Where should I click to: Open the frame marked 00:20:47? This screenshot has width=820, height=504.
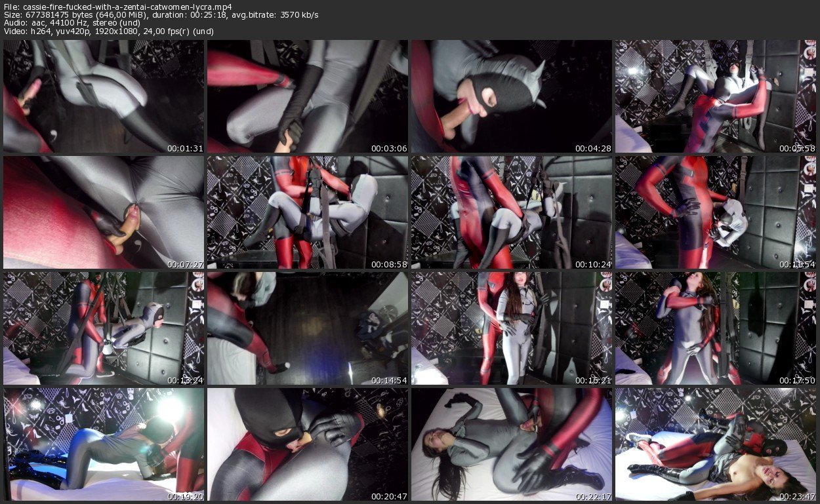307,444
